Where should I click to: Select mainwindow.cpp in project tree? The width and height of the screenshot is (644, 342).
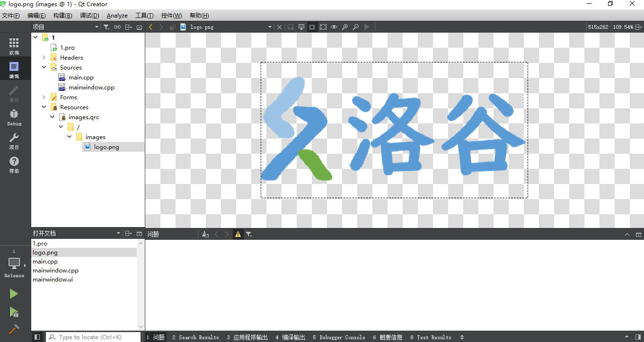point(91,87)
